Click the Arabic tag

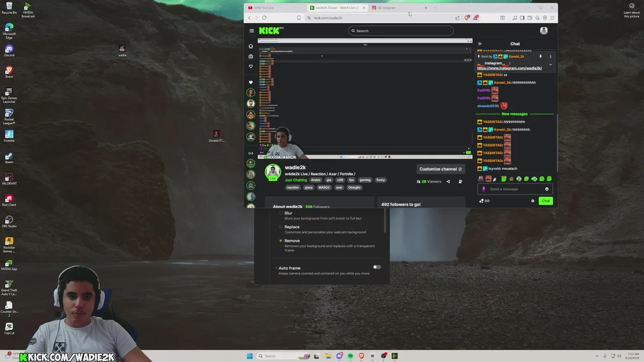(315, 180)
